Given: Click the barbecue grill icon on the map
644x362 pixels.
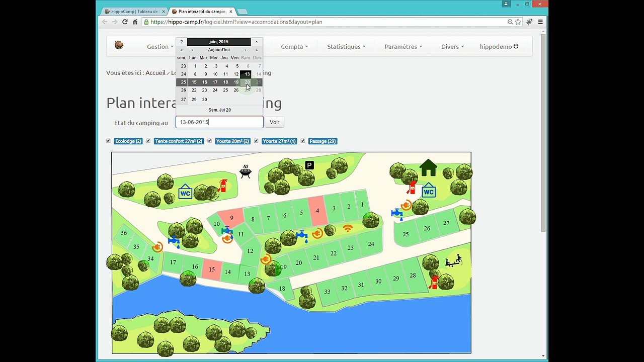Looking at the screenshot, I should (246, 171).
